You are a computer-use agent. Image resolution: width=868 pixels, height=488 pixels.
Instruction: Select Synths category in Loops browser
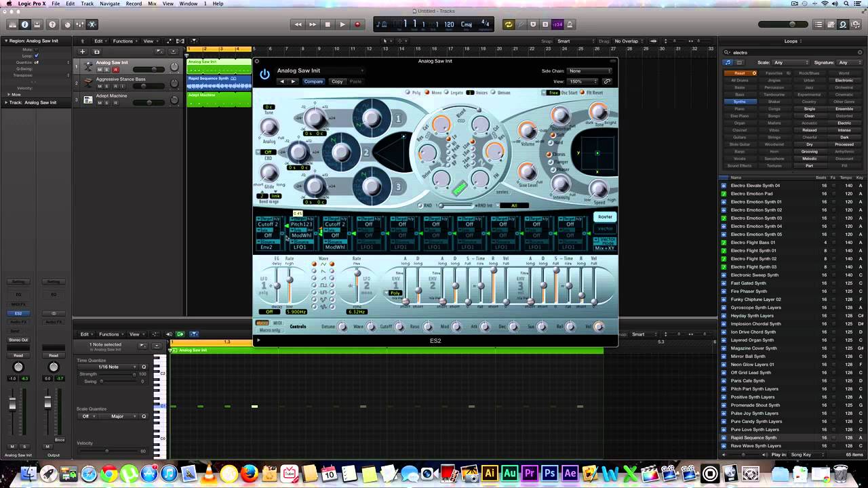(x=739, y=102)
